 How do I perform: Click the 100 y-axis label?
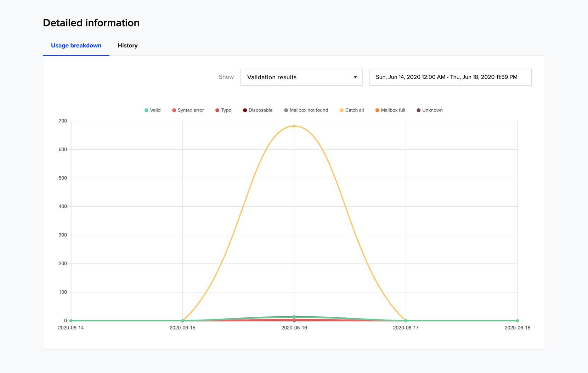63,292
